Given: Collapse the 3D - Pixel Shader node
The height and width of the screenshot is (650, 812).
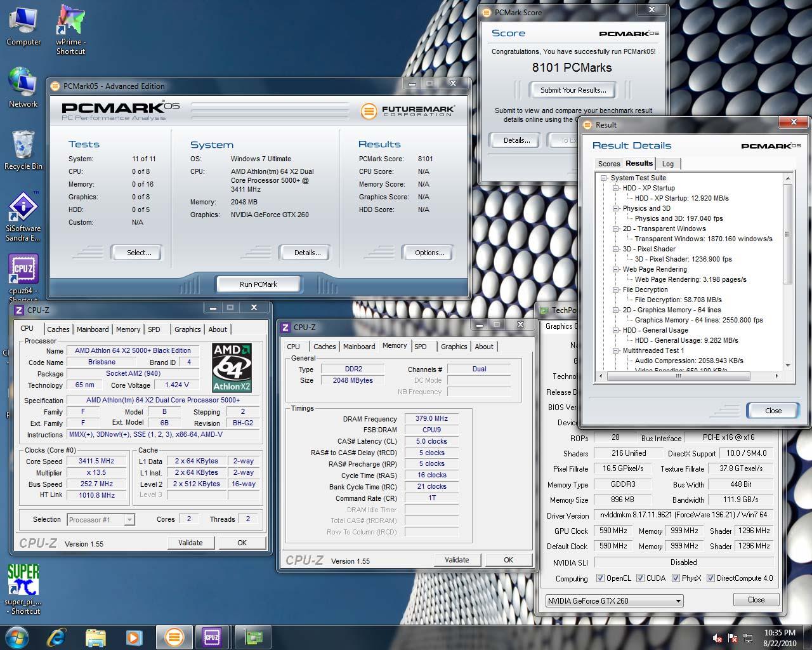Looking at the screenshot, I should [616, 249].
